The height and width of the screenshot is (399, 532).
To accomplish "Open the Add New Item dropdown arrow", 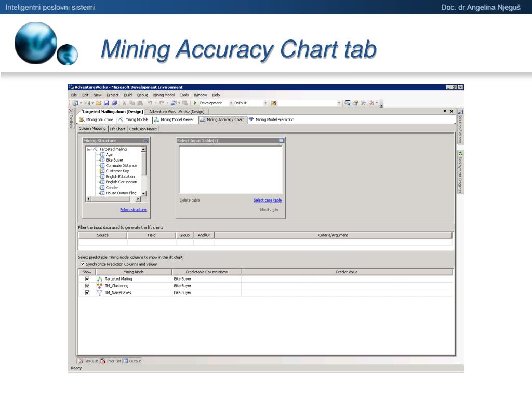I will coord(92,103).
